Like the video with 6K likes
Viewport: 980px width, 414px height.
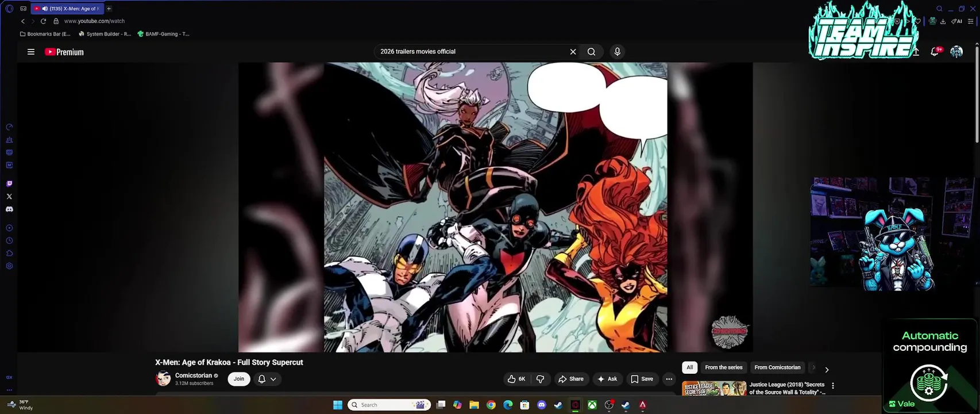[x=516, y=379]
